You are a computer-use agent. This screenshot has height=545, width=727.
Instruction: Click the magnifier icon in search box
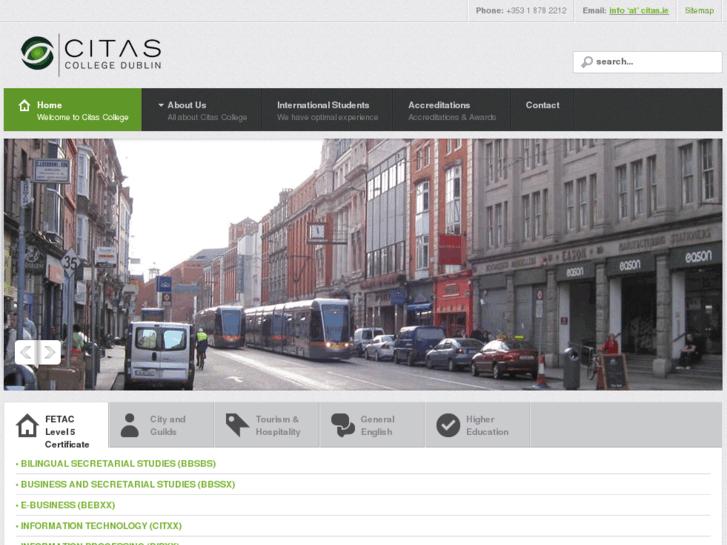[587, 62]
